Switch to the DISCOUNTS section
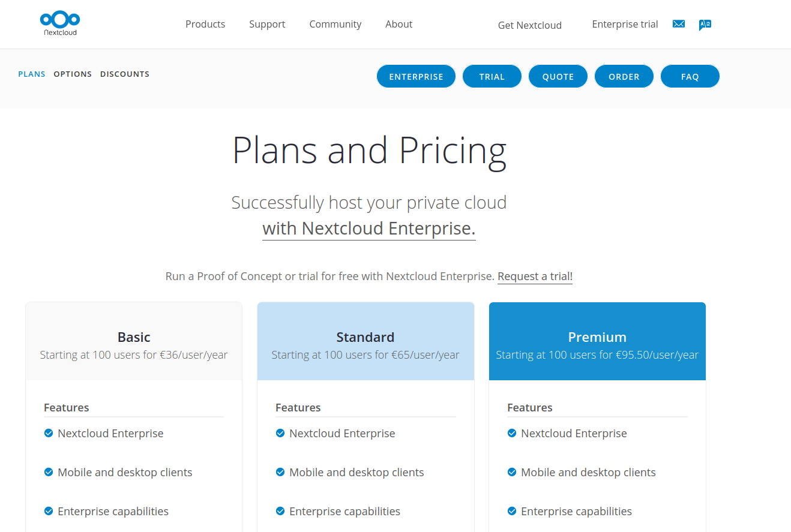The width and height of the screenshot is (791, 532). (124, 74)
